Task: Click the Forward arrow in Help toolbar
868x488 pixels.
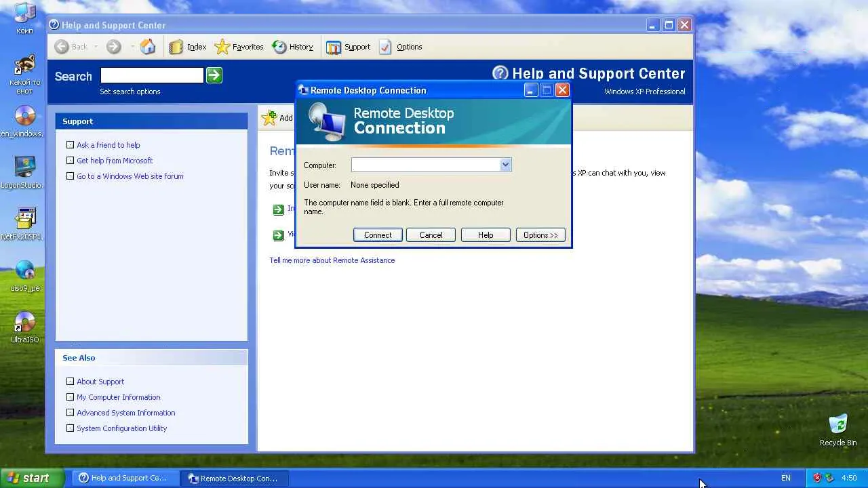Action: tap(114, 47)
